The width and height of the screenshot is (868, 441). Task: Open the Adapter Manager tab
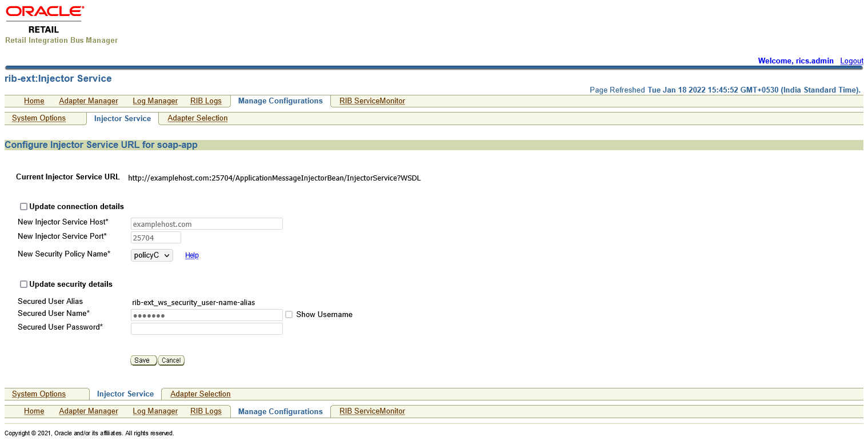pyautogui.click(x=88, y=101)
